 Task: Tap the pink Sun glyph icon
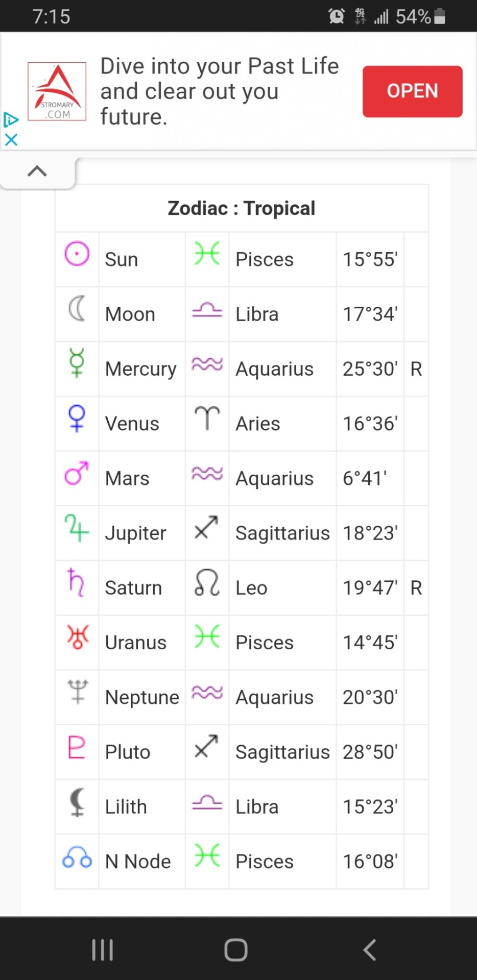coord(77,254)
